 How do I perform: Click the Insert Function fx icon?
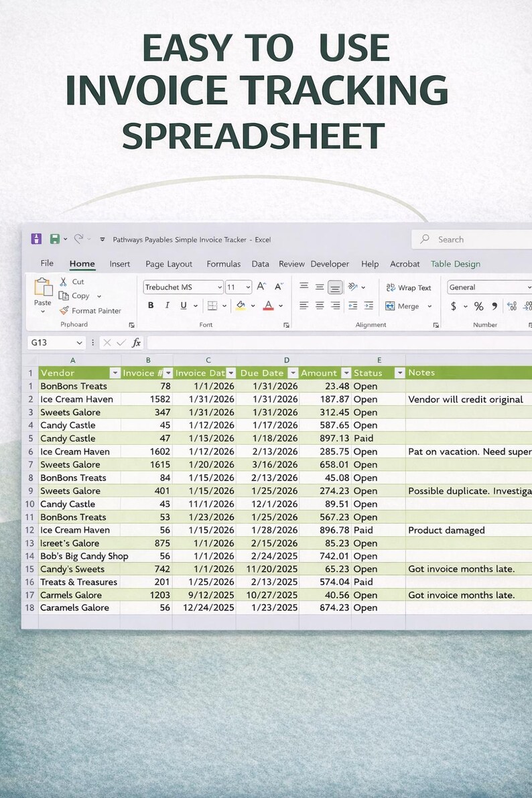137,342
